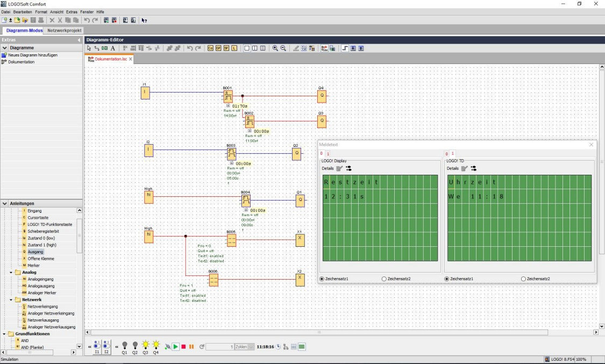Expand outputs list with chevrons before Q1

click(x=117, y=347)
